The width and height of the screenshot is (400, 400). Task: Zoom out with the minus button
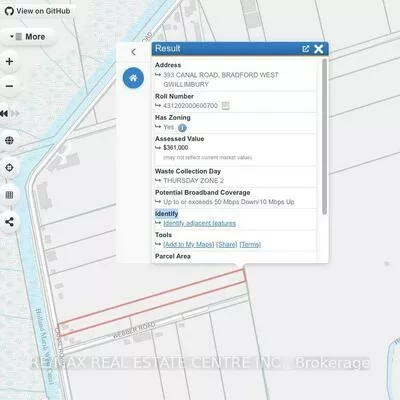[10, 86]
